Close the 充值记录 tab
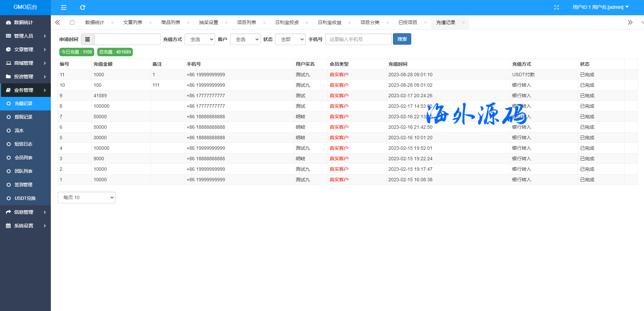The image size is (644, 311). coord(463,23)
